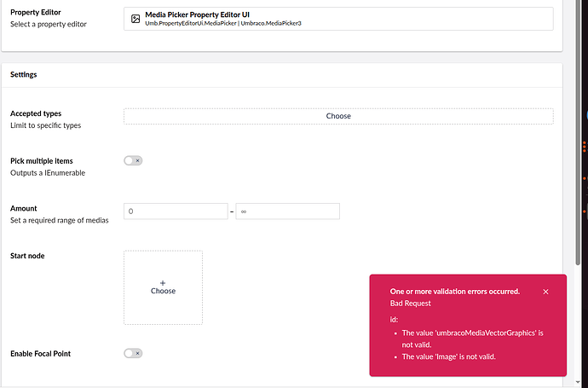Click error about 'umbracoMediaVectorGraphics' value
Image resolution: width=588 pixels, height=388 pixels.
[472, 339]
